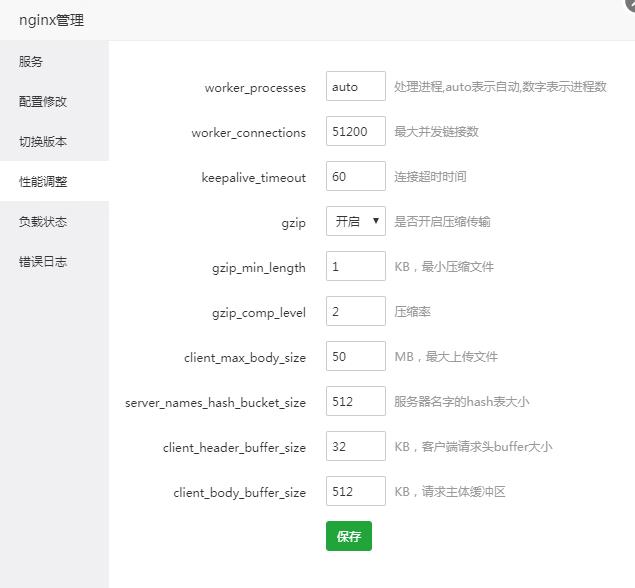Viewport: 635px width, 588px height.
Task: Select the 性能调整 tab
Action: click(54, 181)
